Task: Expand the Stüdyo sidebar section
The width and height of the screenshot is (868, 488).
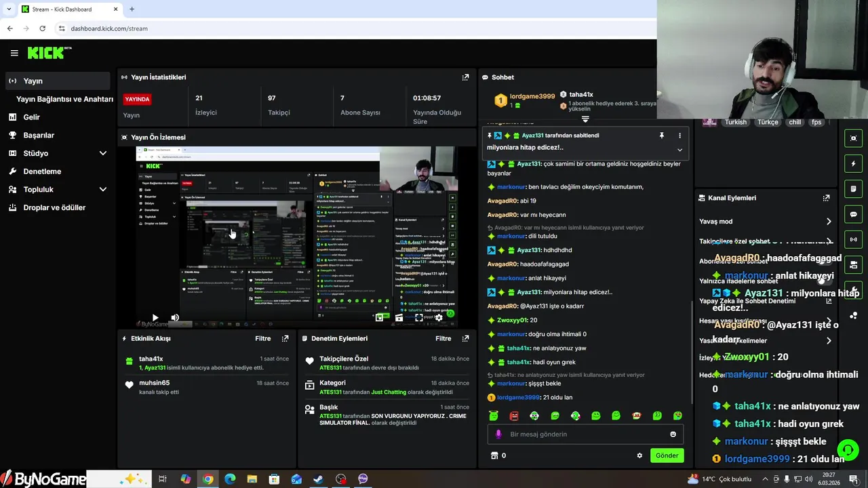Action: pos(103,153)
